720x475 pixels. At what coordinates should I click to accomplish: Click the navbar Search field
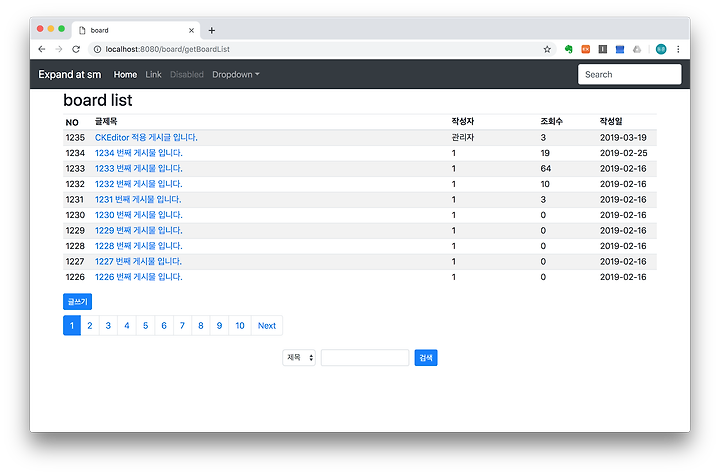(630, 74)
